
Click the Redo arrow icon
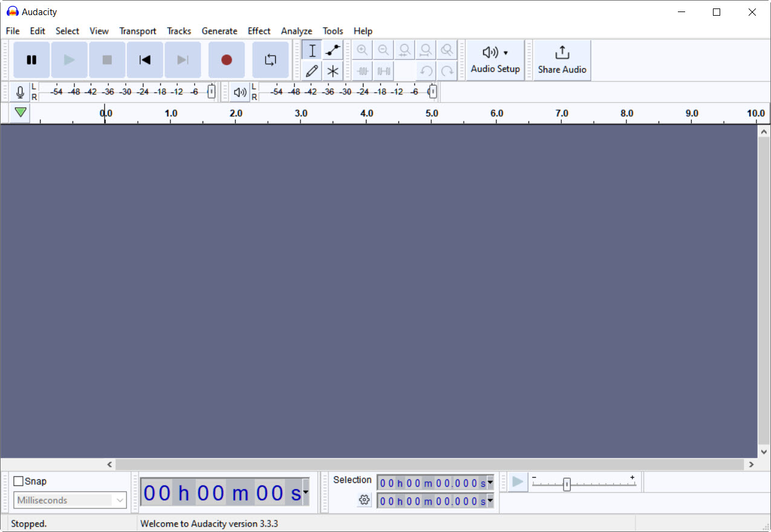point(447,71)
